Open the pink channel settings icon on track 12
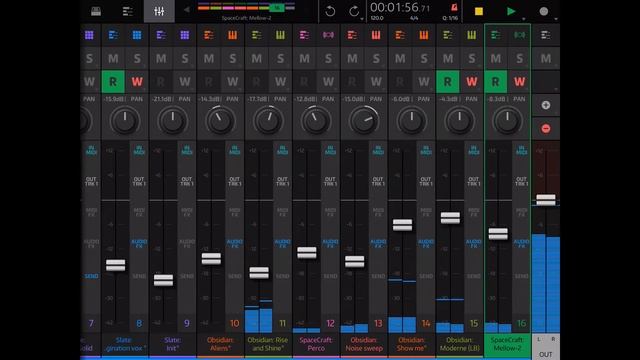 (304, 35)
